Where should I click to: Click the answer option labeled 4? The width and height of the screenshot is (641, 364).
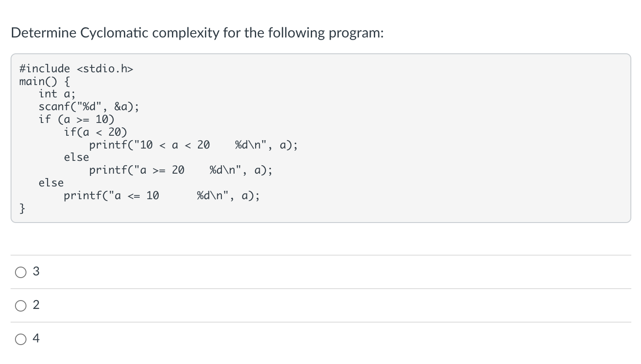coord(36,338)
